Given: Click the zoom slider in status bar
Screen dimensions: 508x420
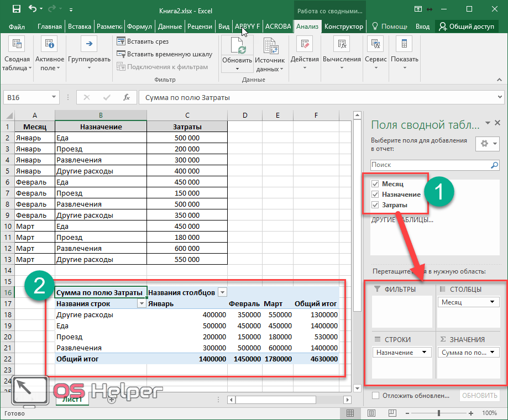Looking at the screenshot, I should point(438,413).
